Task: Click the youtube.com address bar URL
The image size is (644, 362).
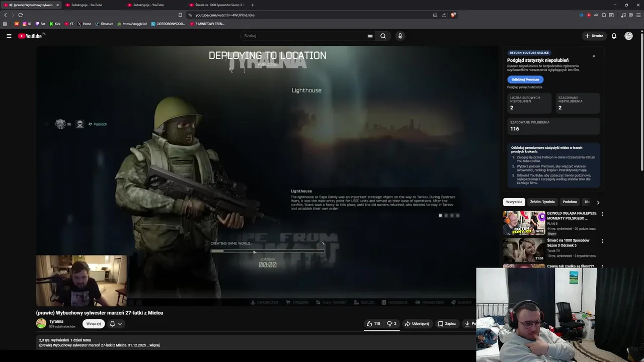Action: pos(225,15)
